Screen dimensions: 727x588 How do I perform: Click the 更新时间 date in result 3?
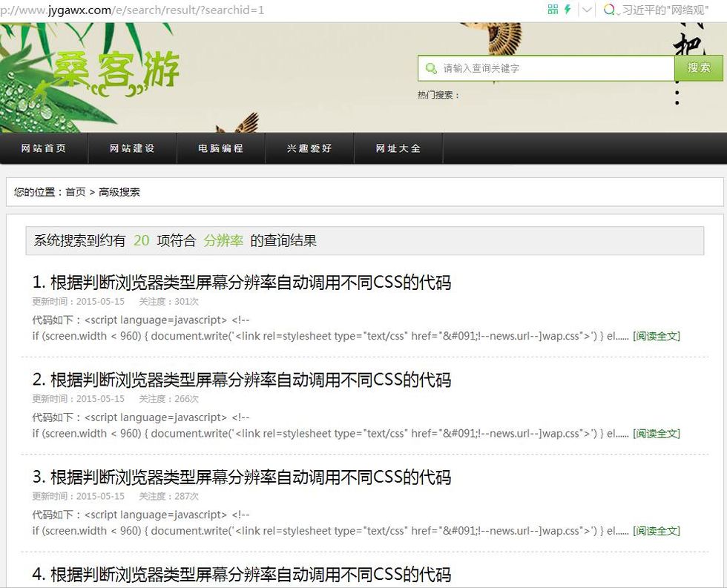click(79, 496)
